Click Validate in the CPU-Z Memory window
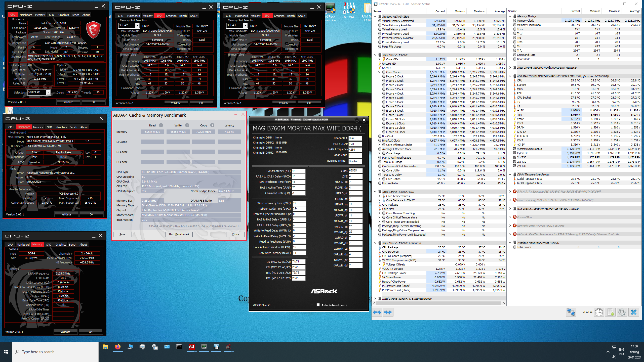 [65, 332]
